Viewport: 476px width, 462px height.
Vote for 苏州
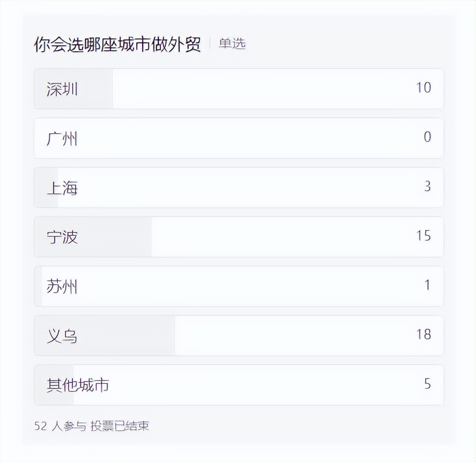coord(63,287)
